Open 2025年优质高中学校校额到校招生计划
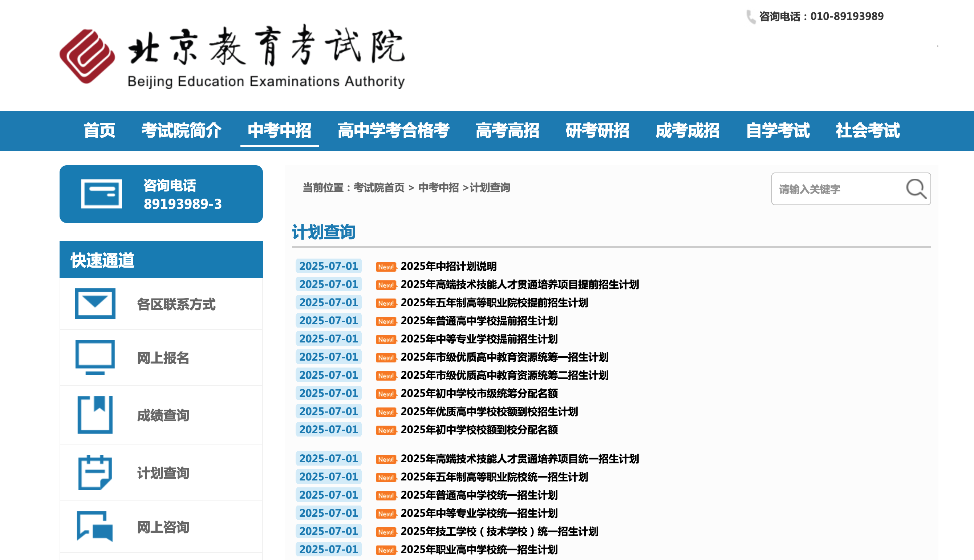This screenshot has height=560, width=974. pos(489,411)
